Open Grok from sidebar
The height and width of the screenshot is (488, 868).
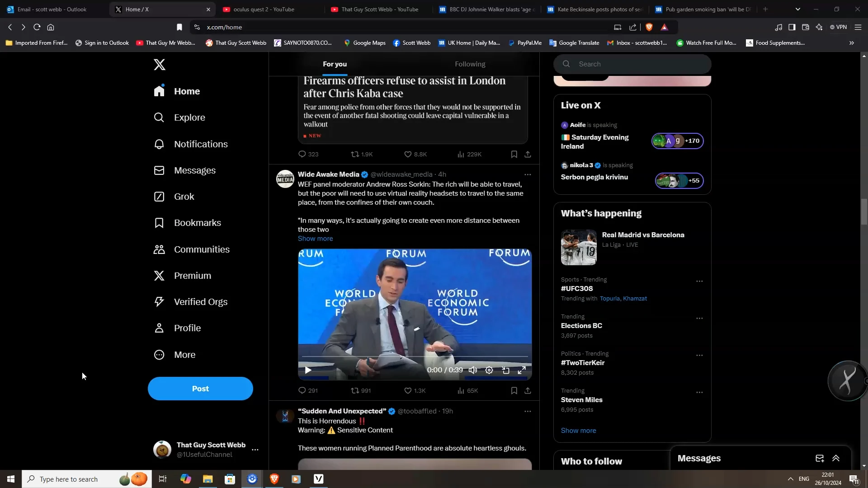coord(174,197)
